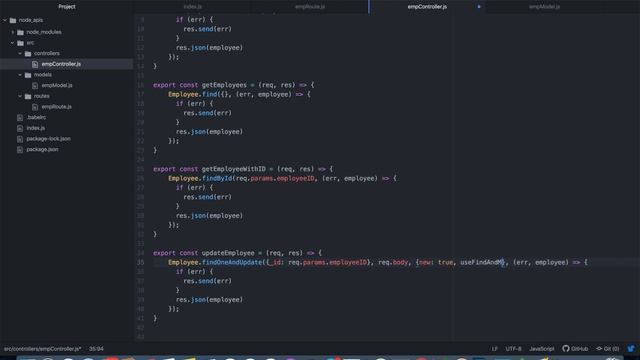This screenshot has height=360, width=640.
Task: Open the Git (0) panel from status bar
Action: [x=608, y=349]
